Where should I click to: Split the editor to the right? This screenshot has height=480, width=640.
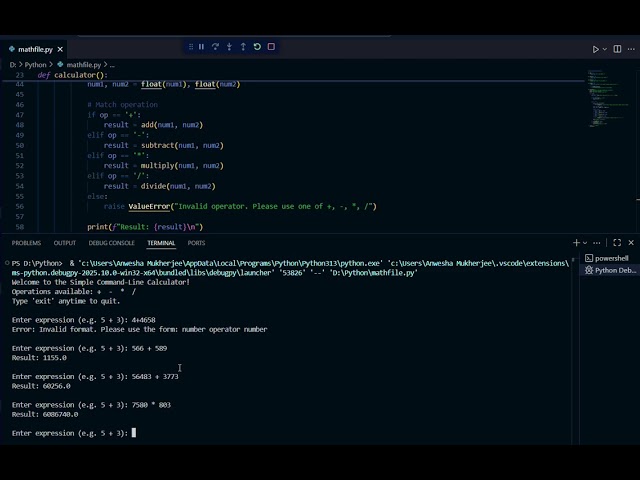(x=618, y=49)
